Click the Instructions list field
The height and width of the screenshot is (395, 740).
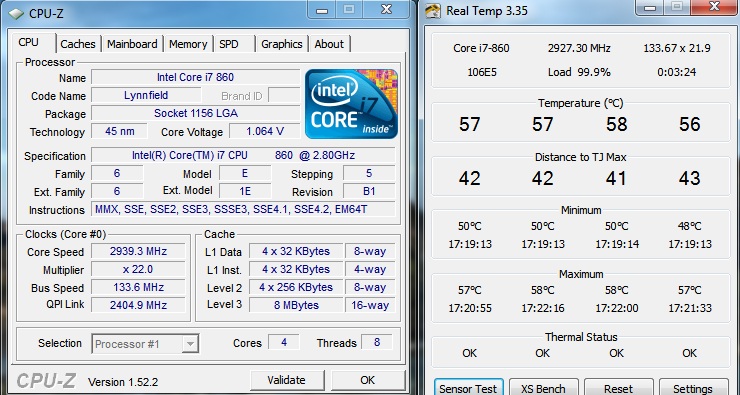243,209
